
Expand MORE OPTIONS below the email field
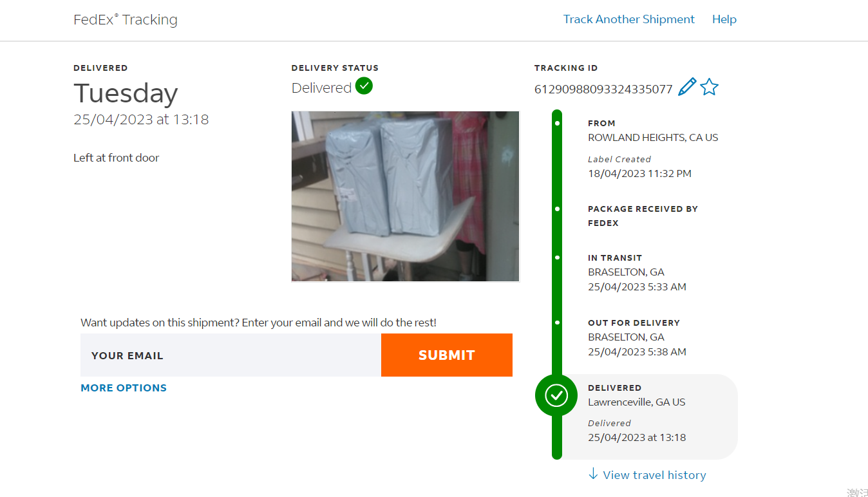(124, 388)
